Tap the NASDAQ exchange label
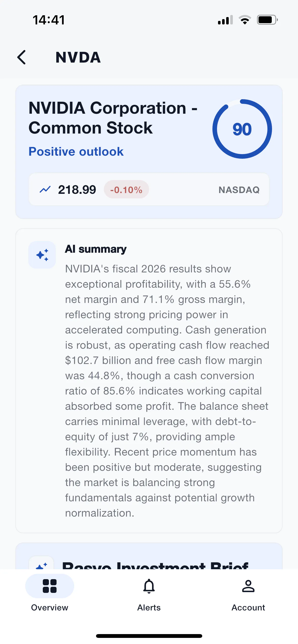This screenshot has width=298, height=644. point(239,190)
